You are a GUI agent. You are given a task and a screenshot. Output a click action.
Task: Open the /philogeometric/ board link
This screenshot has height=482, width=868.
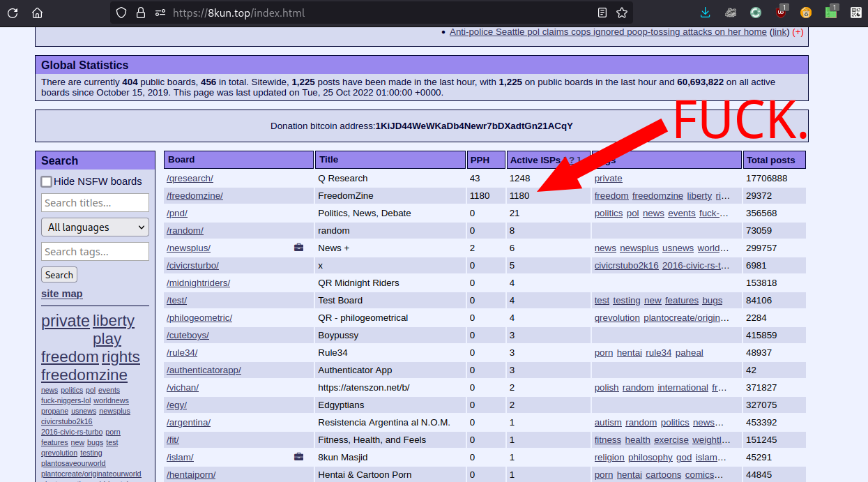coord(199,318)
